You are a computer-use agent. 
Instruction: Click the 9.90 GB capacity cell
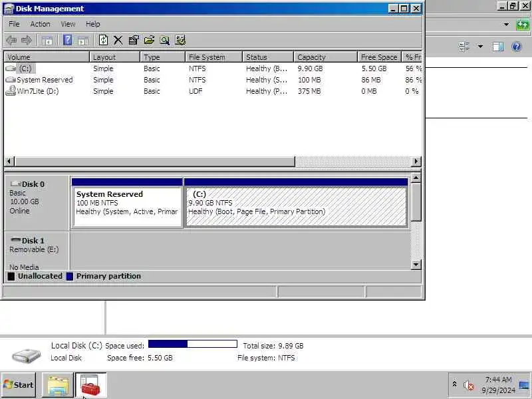coord(310,68)
